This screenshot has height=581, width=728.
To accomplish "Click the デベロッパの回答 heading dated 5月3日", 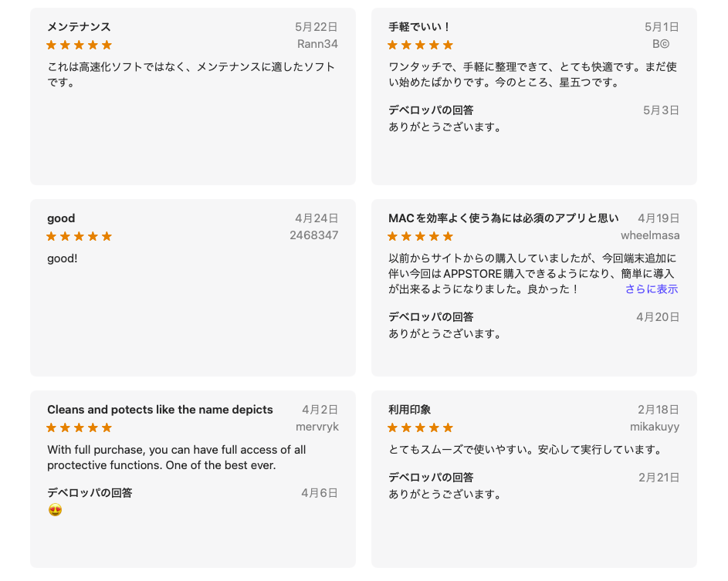I will [431, 110].
